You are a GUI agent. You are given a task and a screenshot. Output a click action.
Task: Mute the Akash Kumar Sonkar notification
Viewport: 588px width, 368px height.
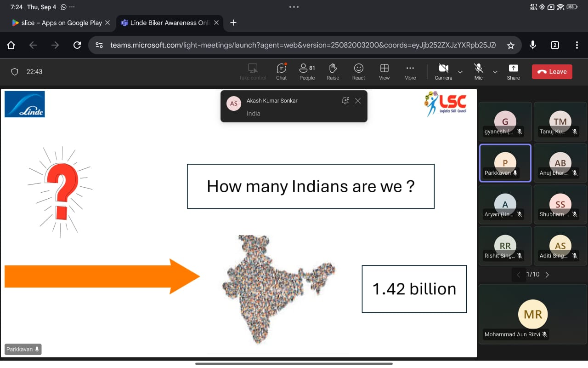(345, 101)
